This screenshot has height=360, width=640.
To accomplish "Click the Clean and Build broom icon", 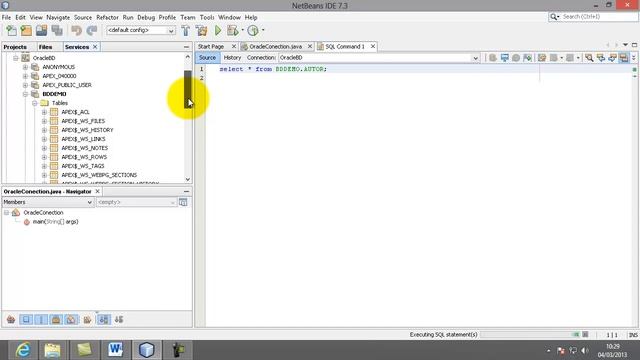I will point(201,31).
